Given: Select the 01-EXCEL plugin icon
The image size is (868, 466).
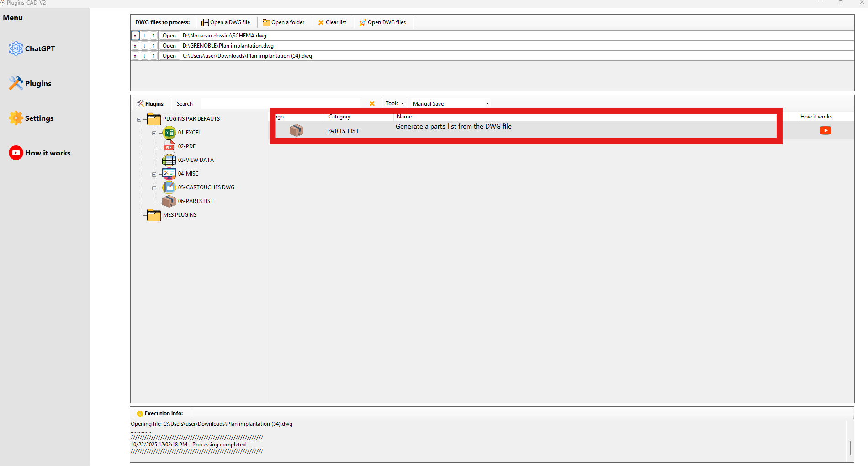Looking at the screenshot, I should [x=169, y=133].
